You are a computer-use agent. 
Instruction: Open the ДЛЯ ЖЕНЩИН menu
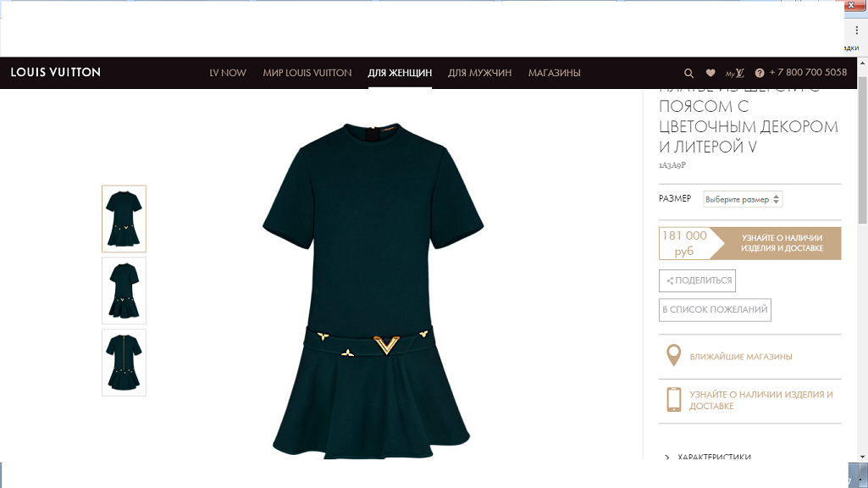tap(400, 73)
